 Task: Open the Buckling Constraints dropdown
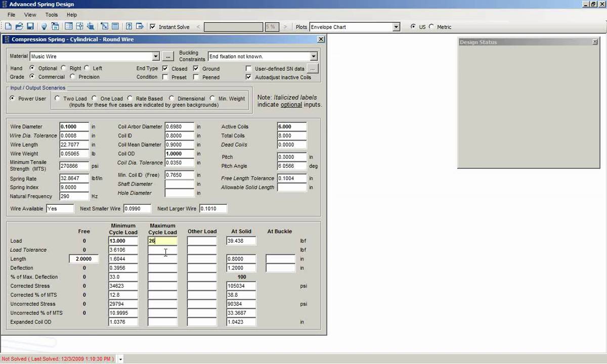coord(314,57)
